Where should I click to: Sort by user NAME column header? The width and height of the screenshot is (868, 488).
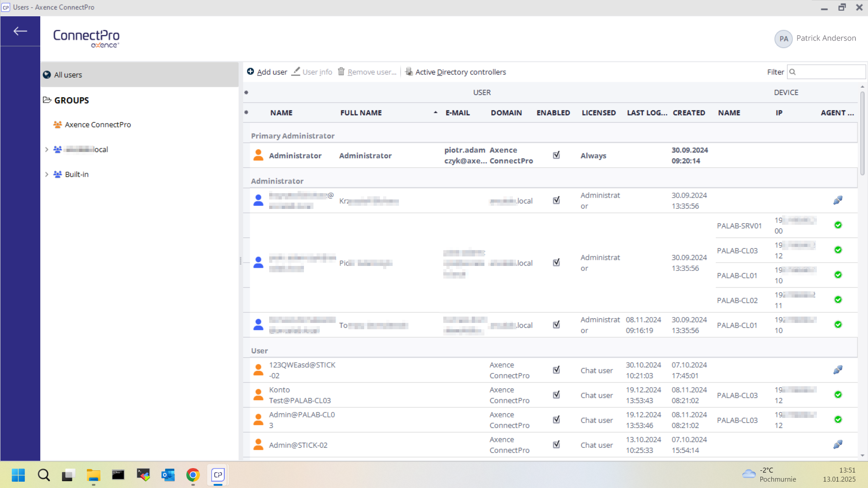tap(281, 113)
